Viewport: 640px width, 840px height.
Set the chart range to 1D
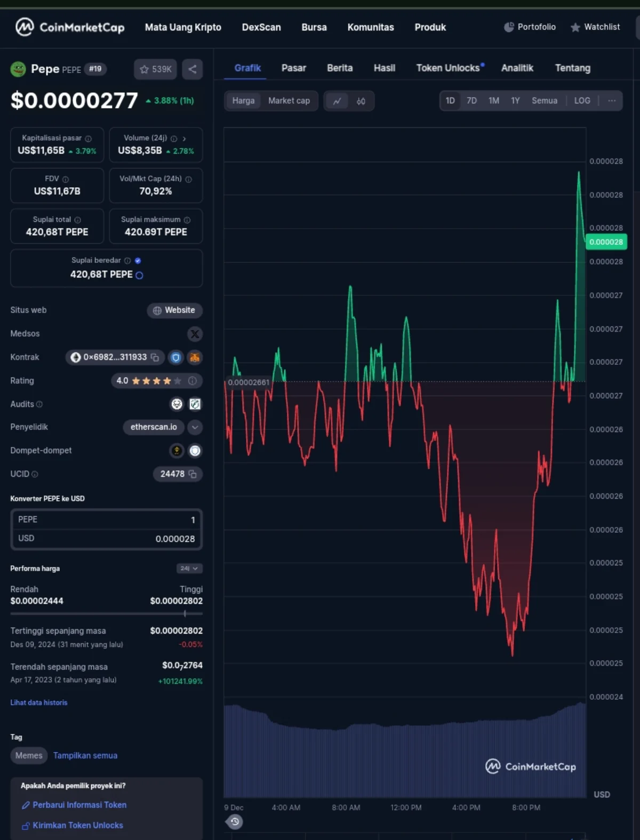point(450,101)
